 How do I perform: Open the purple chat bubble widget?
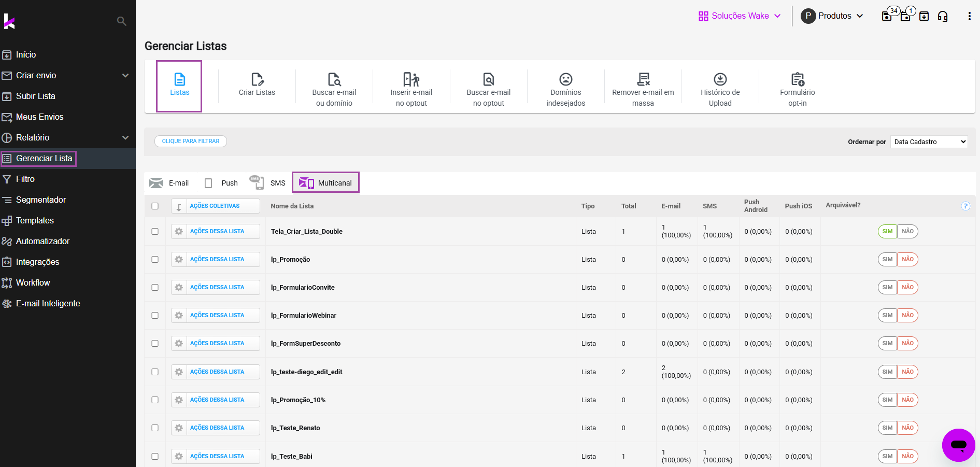[958, 445]
